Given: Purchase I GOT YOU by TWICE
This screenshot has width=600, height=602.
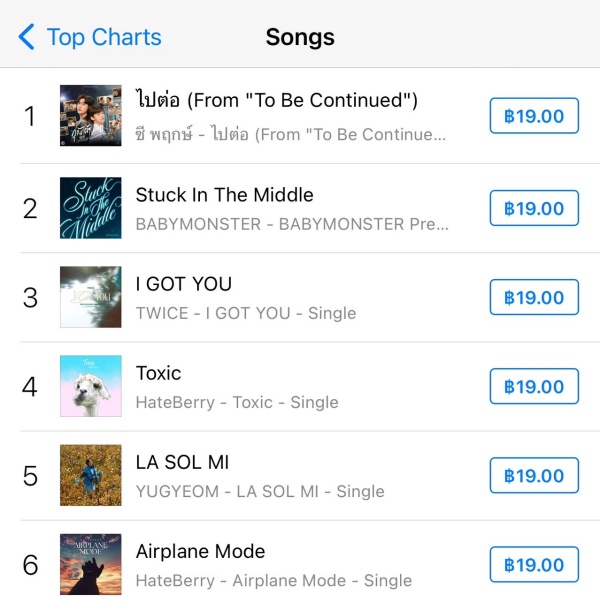Looking at the screenshot, I should pos(534,297).
